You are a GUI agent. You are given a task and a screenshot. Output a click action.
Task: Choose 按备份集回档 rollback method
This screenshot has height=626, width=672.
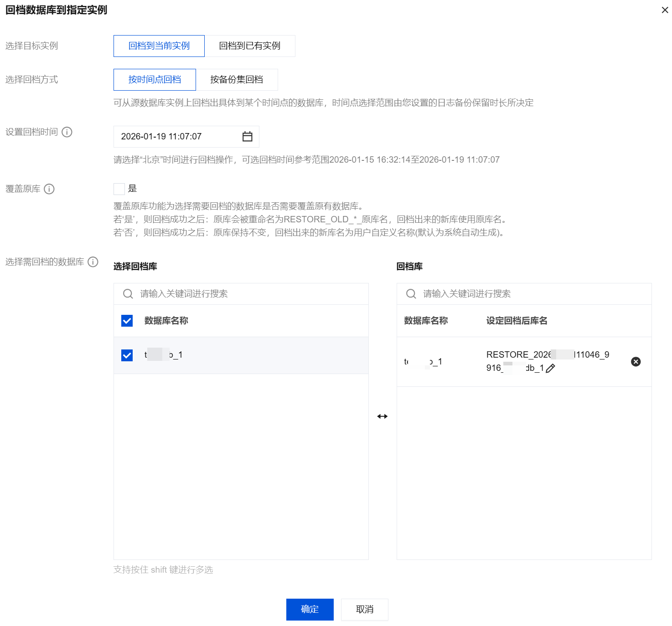click(x=237, y=80)
